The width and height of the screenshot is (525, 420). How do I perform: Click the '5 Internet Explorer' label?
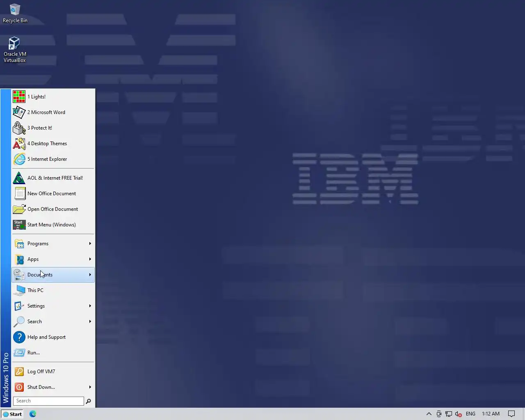[47, 159]
